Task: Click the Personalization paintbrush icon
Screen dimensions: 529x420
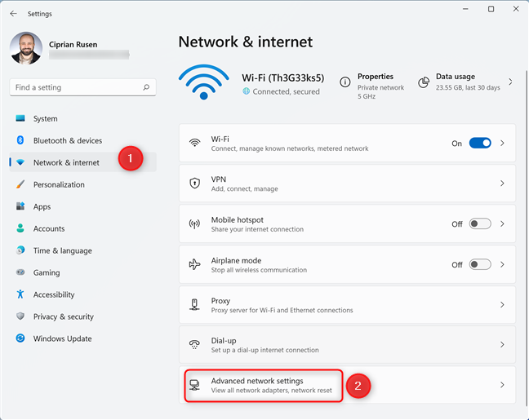Action: pos(20,184)
